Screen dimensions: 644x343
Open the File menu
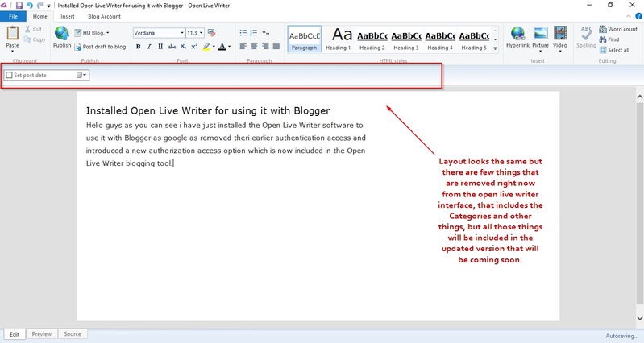pyautogui.click(x=13, y=16)
